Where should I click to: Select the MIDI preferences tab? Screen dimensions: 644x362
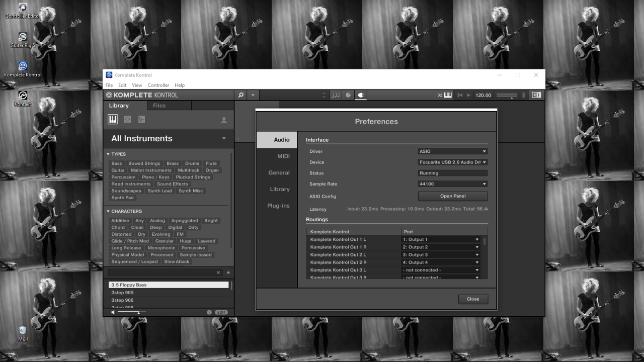[x=277, y=156]
